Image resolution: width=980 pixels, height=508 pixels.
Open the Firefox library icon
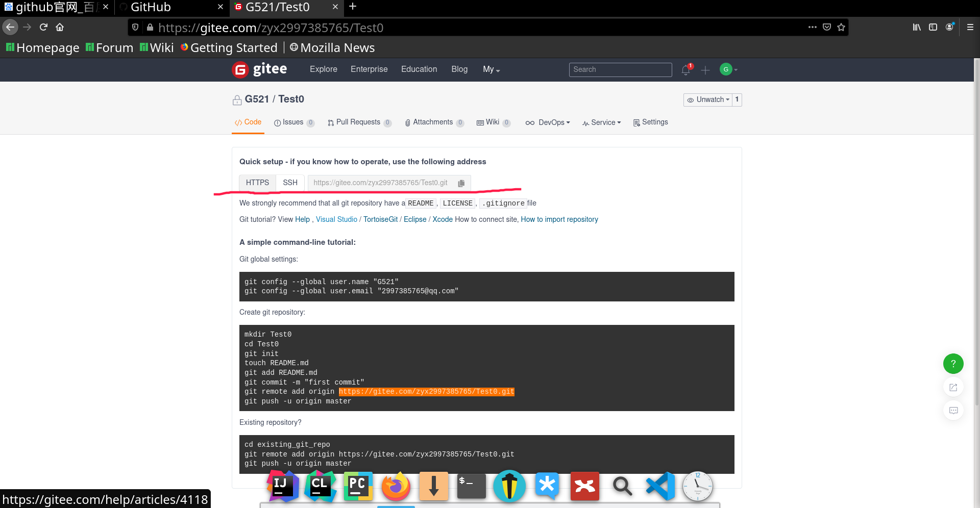tap(917, 27)
